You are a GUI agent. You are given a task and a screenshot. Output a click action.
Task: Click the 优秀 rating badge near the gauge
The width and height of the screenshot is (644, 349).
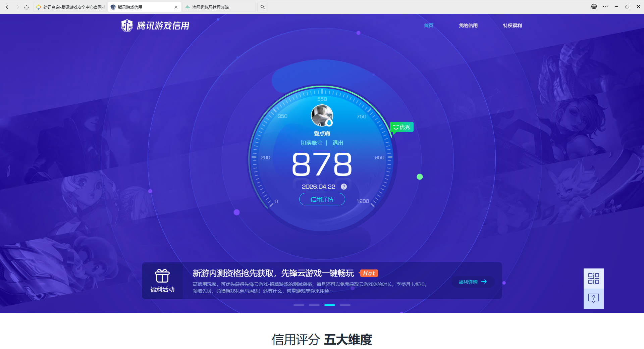[401, 127]
